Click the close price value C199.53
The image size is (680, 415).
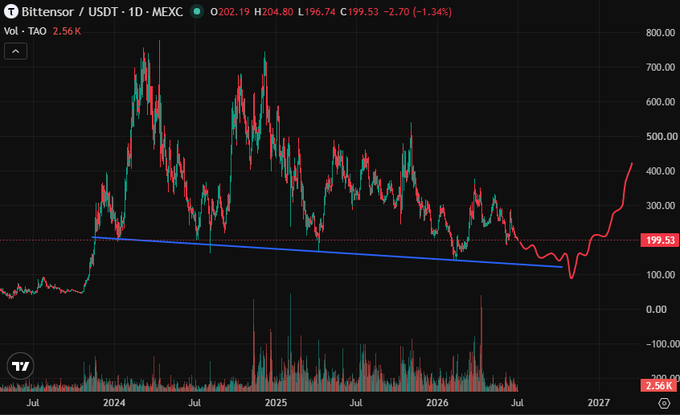click(359, 12)
